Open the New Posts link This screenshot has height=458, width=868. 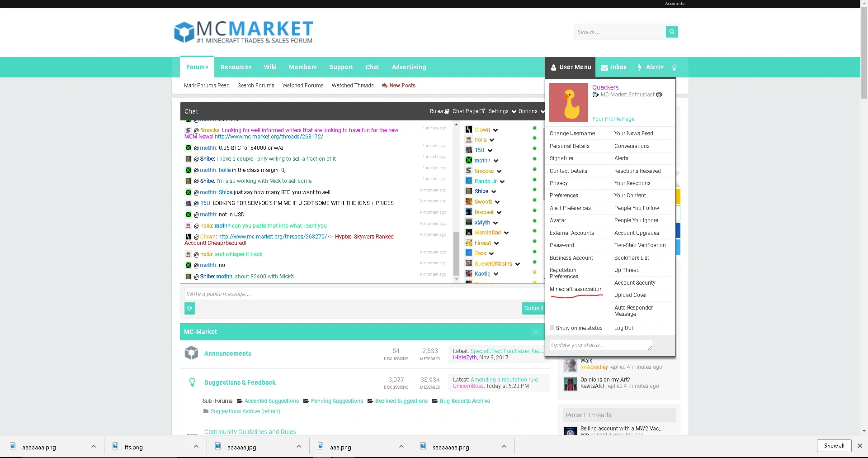(x=399, y=86)
